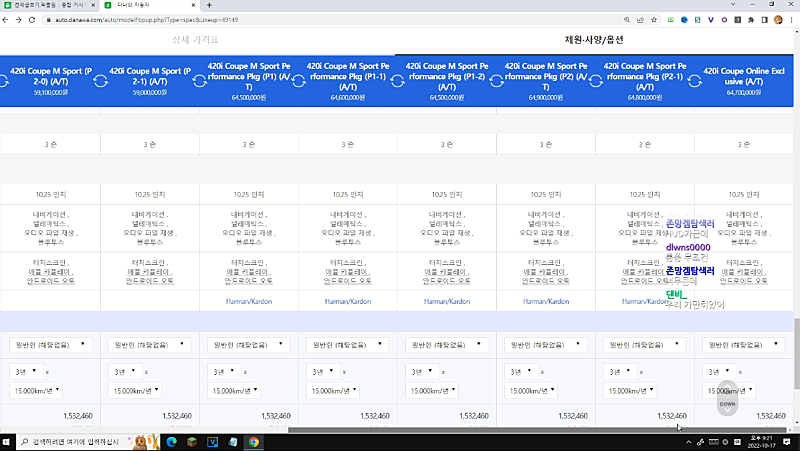Open the driver type dropdown under Performance Pkg (P1)

click(x=248, y=345)
